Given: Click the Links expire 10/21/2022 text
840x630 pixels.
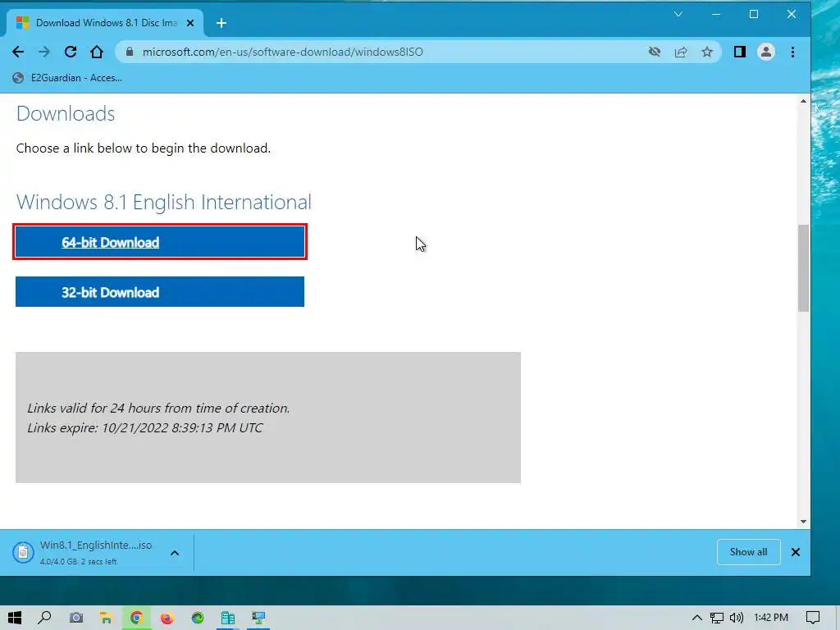Looking at the screenshot, I should [x=144, y=428].
